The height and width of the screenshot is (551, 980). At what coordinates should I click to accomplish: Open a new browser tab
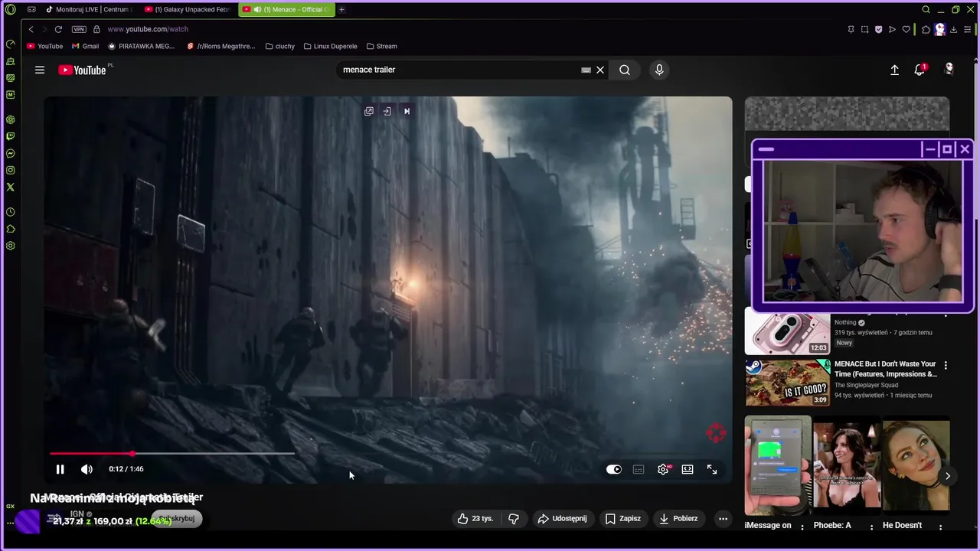pyautogui.click(x=341, y=9)
